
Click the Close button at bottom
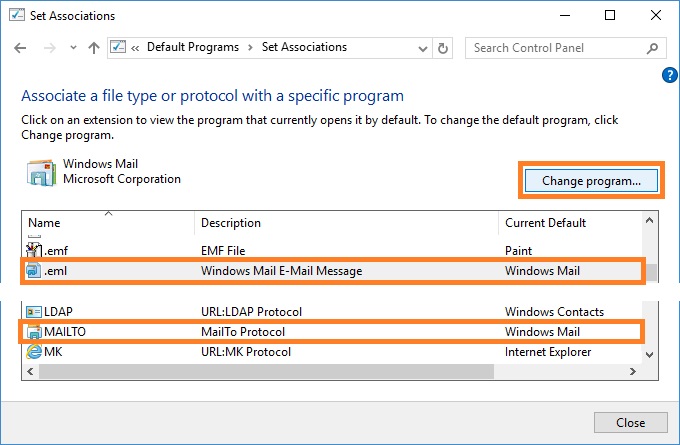coord(630,422)
